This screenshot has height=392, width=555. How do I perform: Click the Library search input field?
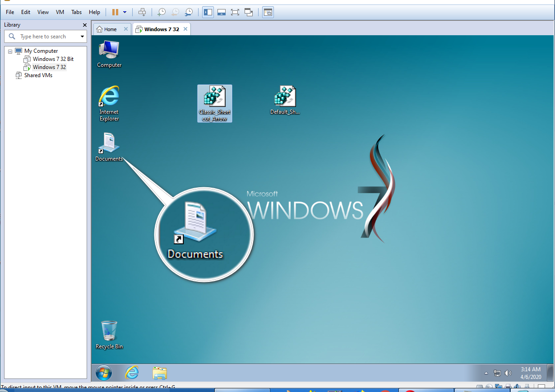click(45, 37)
